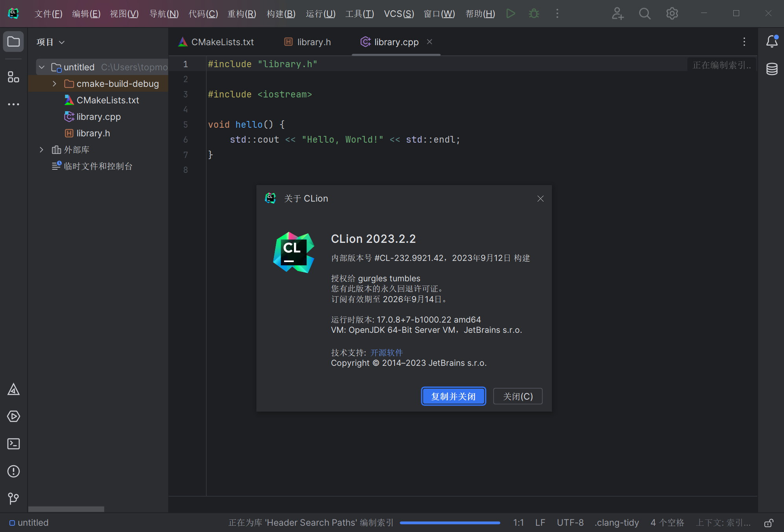Open the 运行(U) menu
Screen dimensions: 784x532
pyautogui.click(x=320, y=14)
